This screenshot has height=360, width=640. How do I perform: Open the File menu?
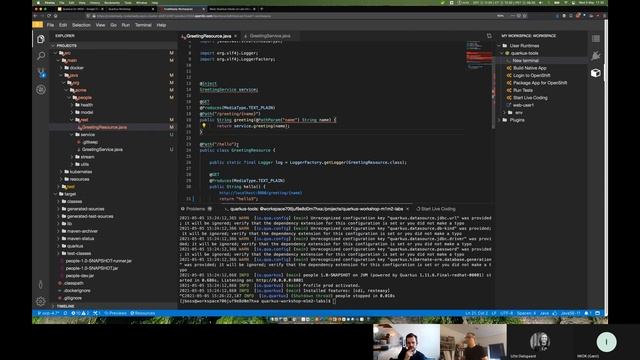tap(50, 25)
